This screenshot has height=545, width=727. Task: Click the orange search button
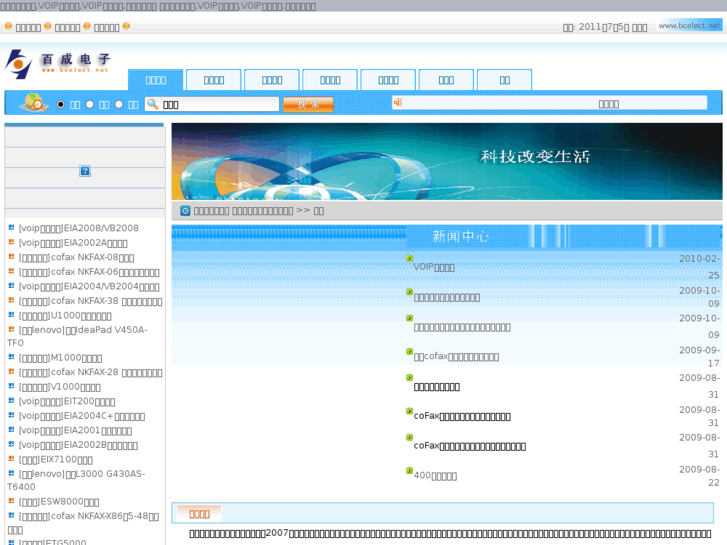tap(308, 104)
